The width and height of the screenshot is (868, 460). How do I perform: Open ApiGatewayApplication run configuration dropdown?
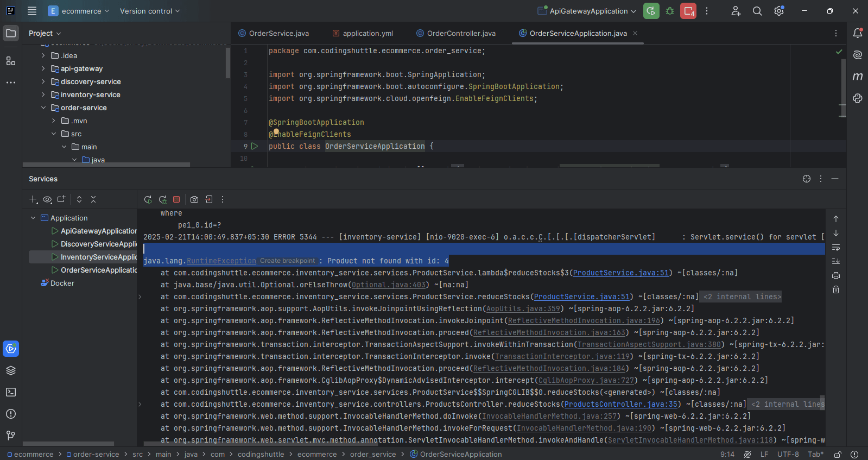586,11
